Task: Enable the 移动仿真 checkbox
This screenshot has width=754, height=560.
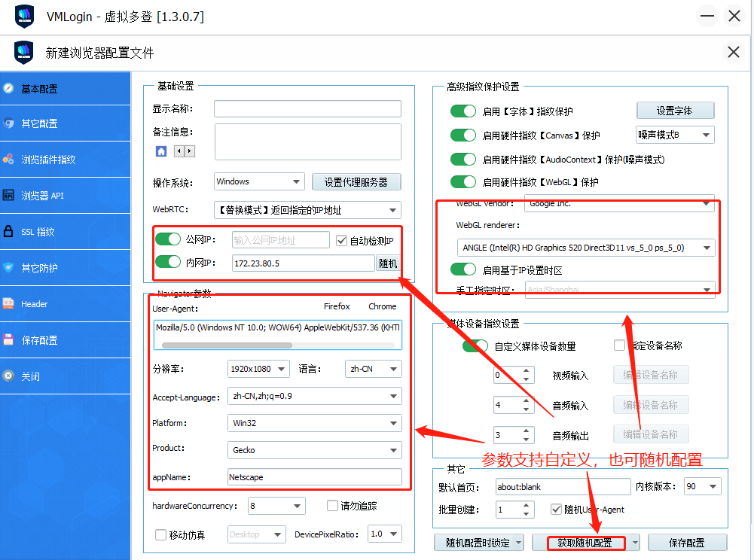Action: (161, 534)
